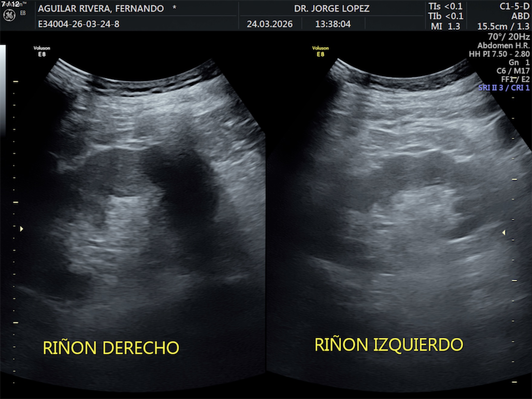The width and height of the screenshot is (532, 399).
Task: Select the RIÑON IZQUIERDO annotation
Action: [x=389, y=345]
